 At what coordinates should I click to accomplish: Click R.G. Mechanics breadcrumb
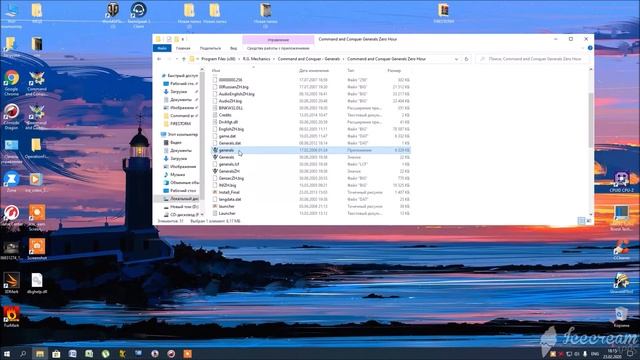pyautogui.click(x=256, y=59)
